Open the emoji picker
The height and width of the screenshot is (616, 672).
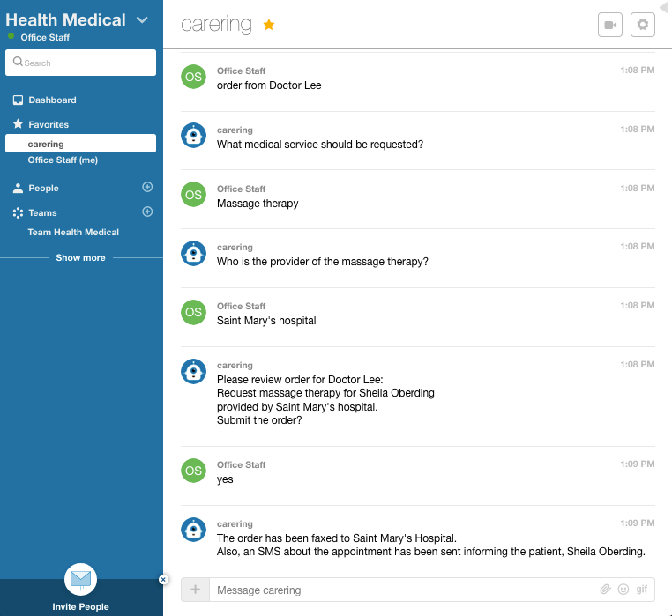[x=623, y=590]
